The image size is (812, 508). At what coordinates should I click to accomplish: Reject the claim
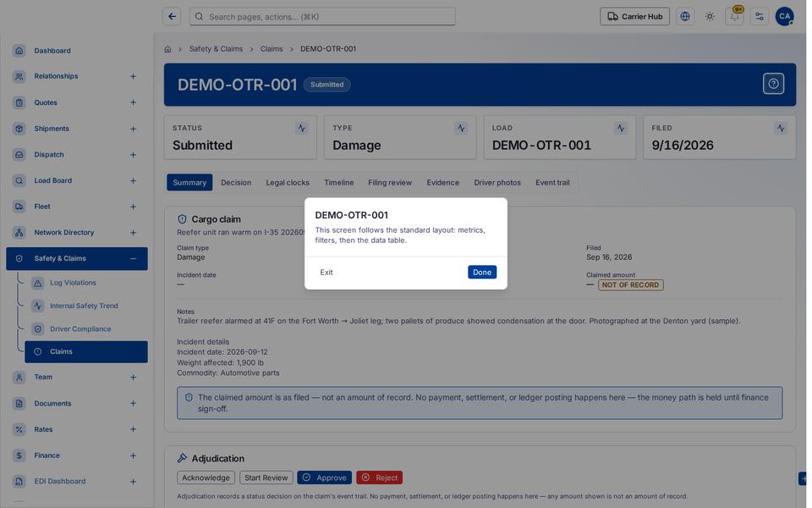[380, 478]
